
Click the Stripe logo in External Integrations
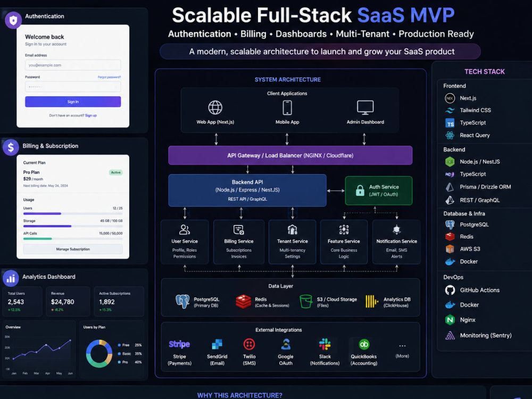[179, 344]
